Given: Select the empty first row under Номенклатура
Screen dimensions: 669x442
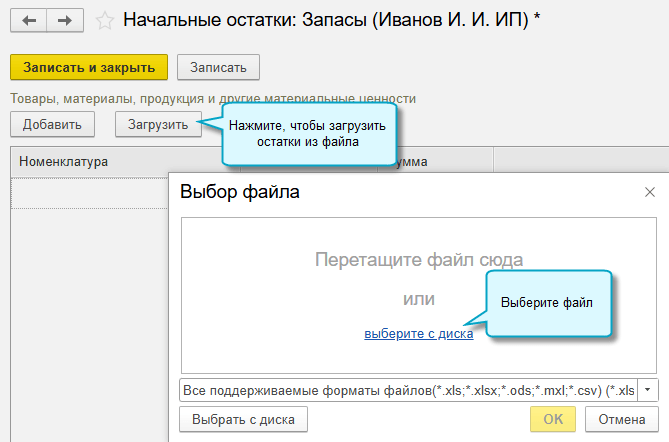Looking at the screenshot, I should pyautogui.click(x=88, y=192).
